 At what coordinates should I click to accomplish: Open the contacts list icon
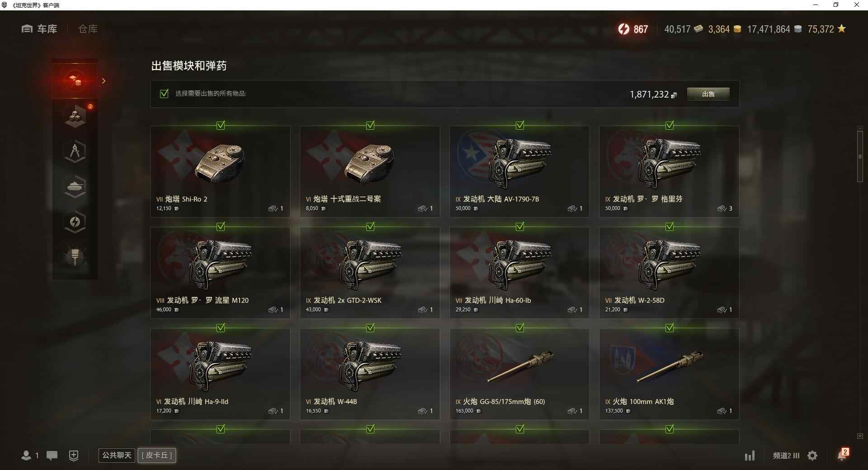[30, 456]
